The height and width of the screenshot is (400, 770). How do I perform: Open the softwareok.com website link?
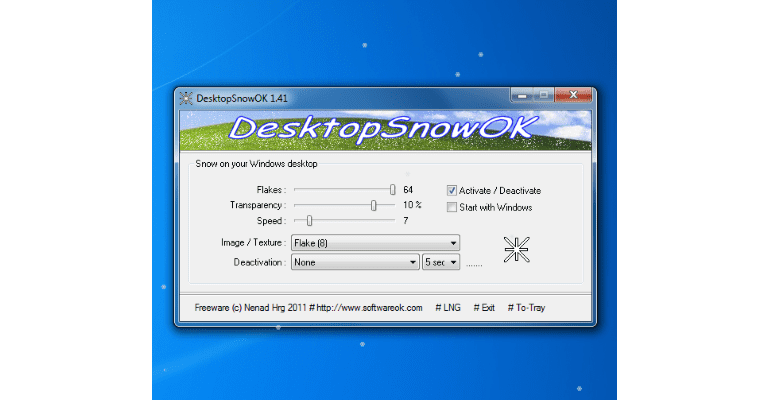pyautogui.click(x=370, y=308)
